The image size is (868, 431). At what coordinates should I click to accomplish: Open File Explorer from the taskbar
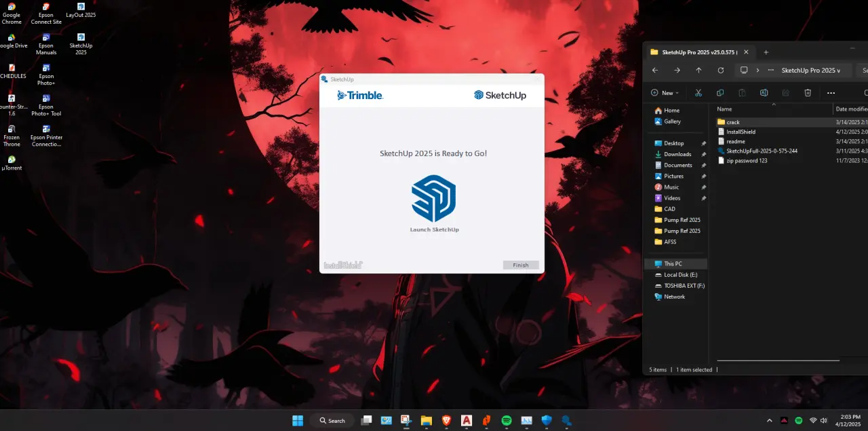(426, 421)
